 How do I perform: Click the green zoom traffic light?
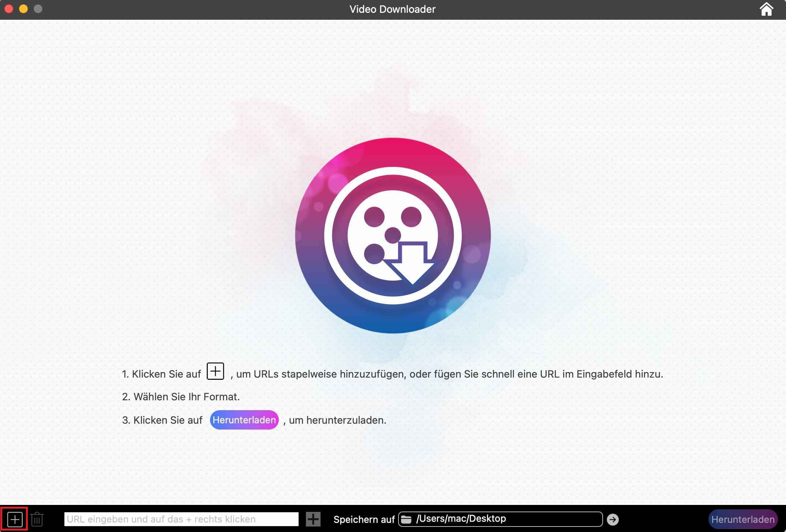38,9
